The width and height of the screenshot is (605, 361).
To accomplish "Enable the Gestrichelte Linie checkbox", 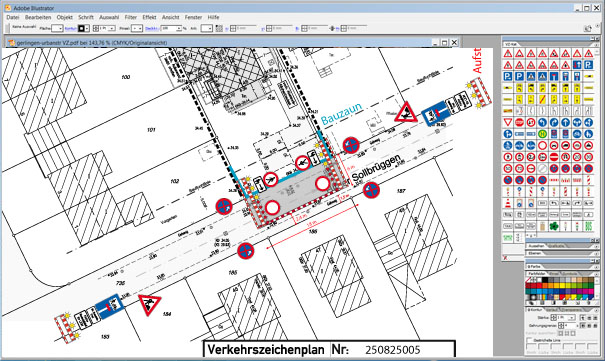I will coord(529,340).
